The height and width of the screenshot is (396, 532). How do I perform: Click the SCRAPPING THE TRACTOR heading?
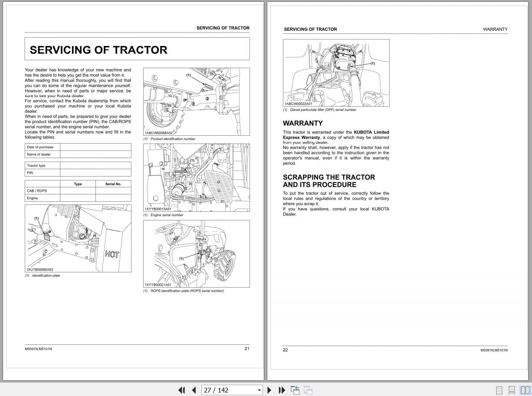328,177
